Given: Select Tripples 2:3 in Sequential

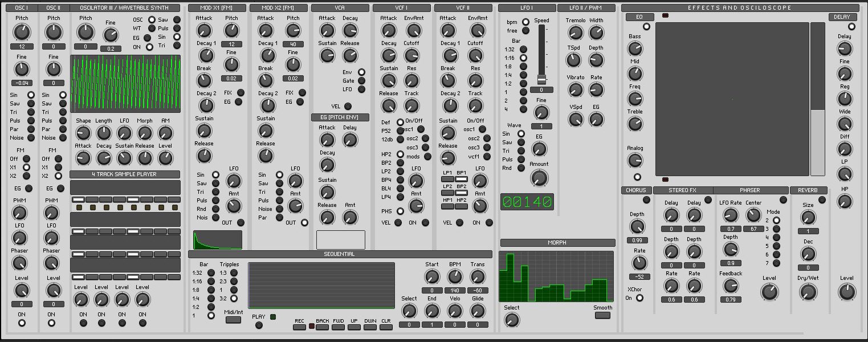Looking at the screenshot, I should point(234,282).
